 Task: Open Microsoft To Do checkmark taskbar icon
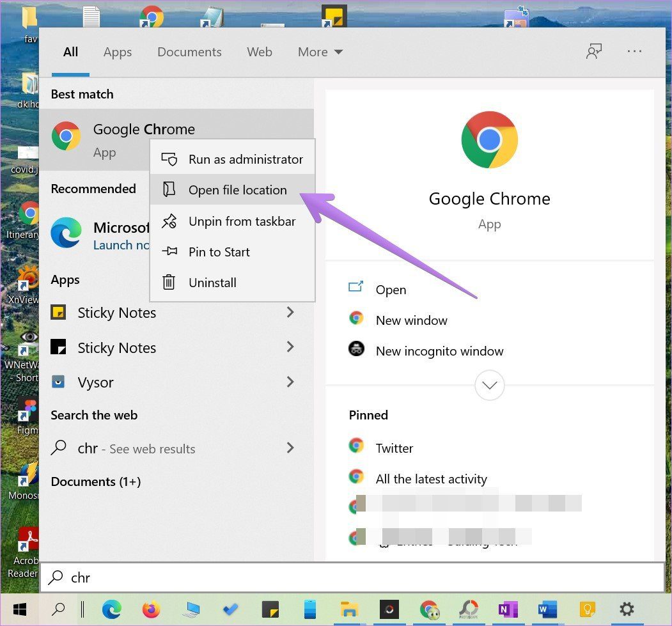(x=231, y=609)
